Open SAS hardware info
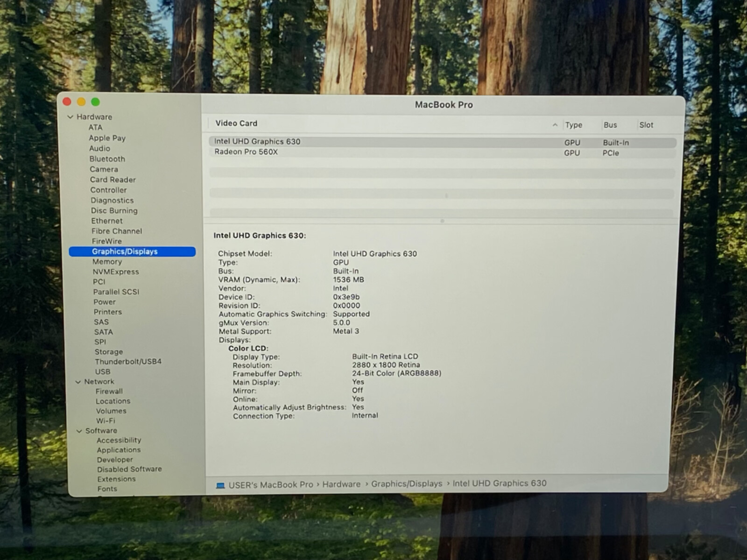The width and height of the screenshot is (747, 560). click(101, 322)
